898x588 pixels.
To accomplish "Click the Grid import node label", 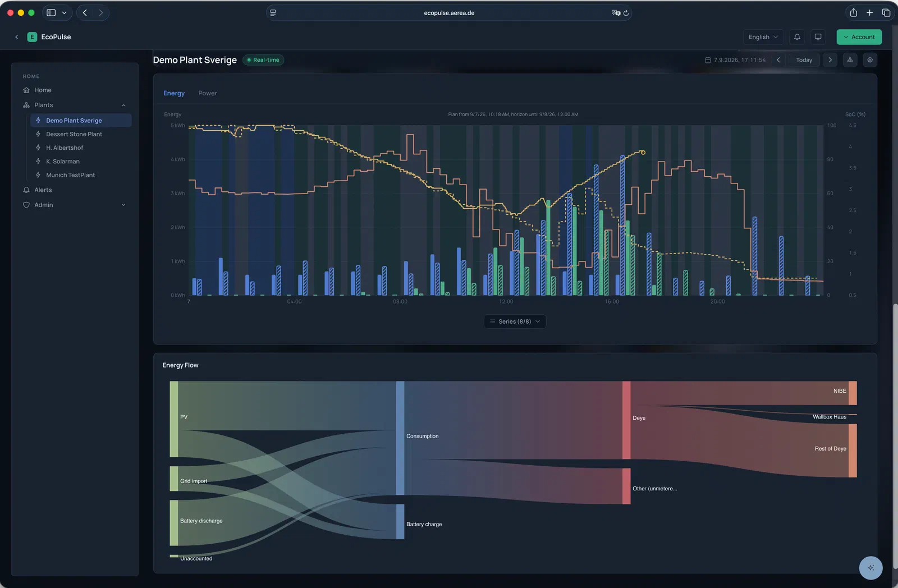I will (x=194, y=481).
